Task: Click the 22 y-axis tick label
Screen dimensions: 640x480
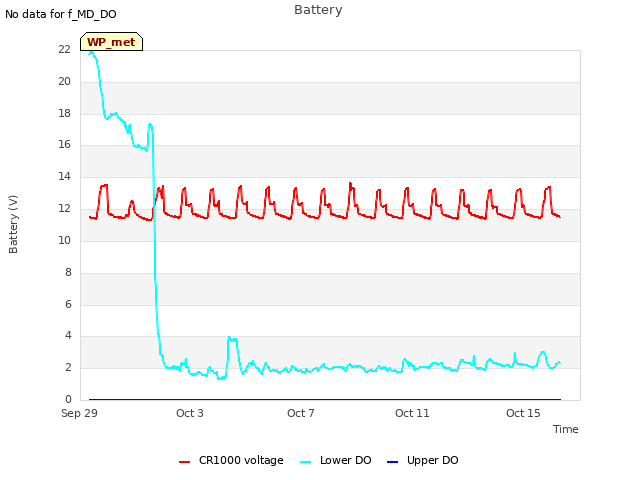Action: click(64, 49)
